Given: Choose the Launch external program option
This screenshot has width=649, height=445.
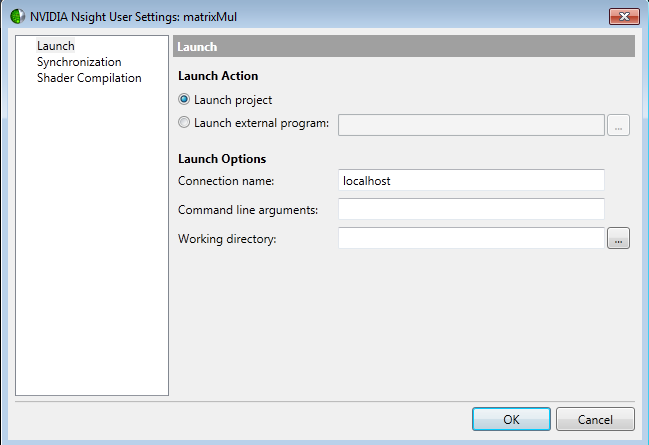Looking at the screenshot, I should [x=184, y=124].
